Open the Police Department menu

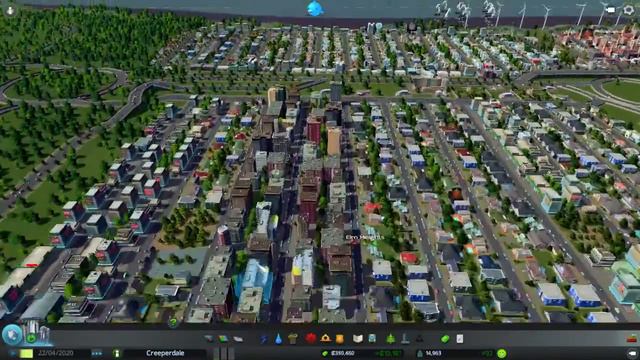click(340, 339)
